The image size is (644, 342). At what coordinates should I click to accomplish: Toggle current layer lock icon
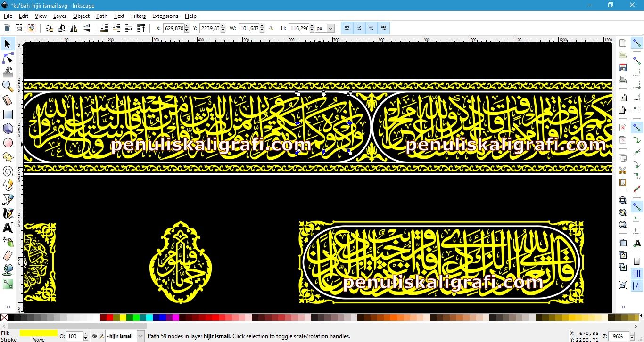101,336
